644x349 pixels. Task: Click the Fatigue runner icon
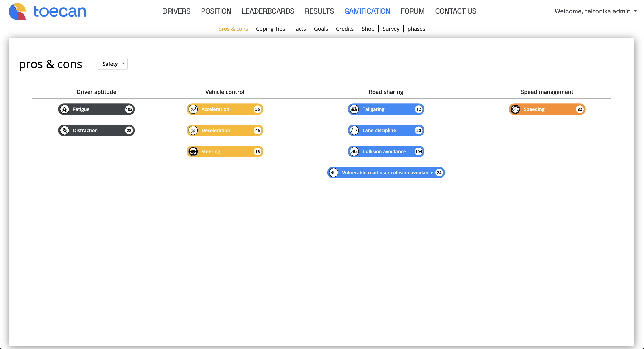tap(65, 109)
